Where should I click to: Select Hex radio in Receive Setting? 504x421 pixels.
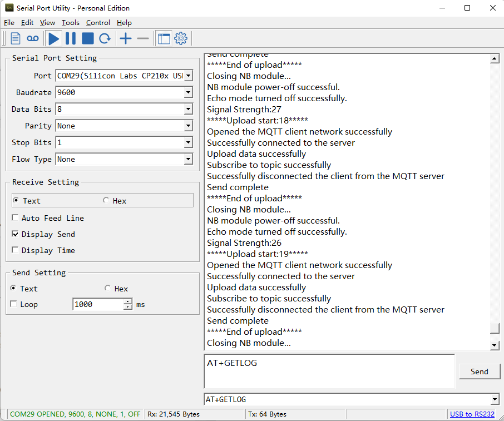(106, 201)
